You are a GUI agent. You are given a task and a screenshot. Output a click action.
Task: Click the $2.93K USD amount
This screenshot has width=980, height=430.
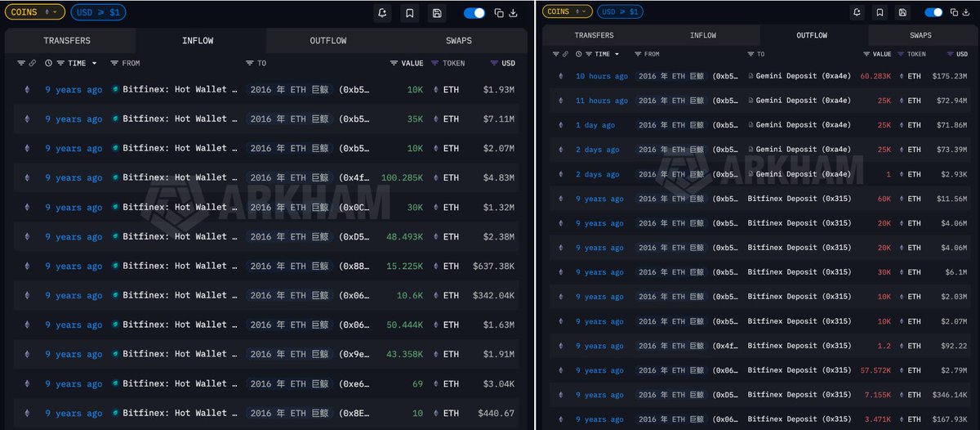point(955,174)
